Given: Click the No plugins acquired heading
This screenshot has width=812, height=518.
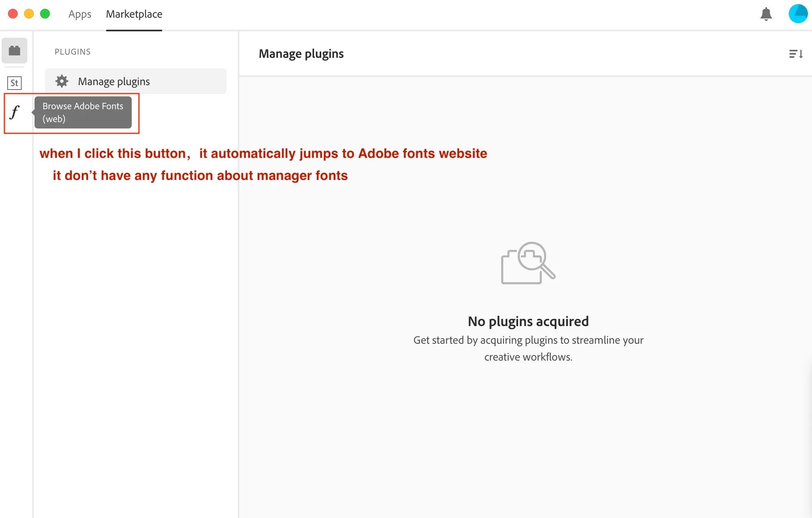Looking at the screenshot, I should click(x=528, y=321).
